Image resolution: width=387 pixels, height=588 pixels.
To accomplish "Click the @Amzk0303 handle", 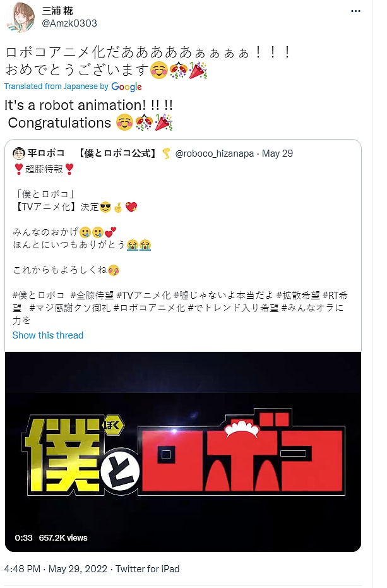I will [69, 23].
